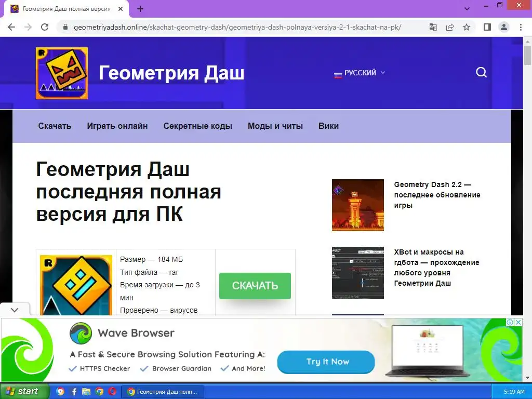Select the Тип файла — rar text

pyautogui.click(x=149, y=272)
